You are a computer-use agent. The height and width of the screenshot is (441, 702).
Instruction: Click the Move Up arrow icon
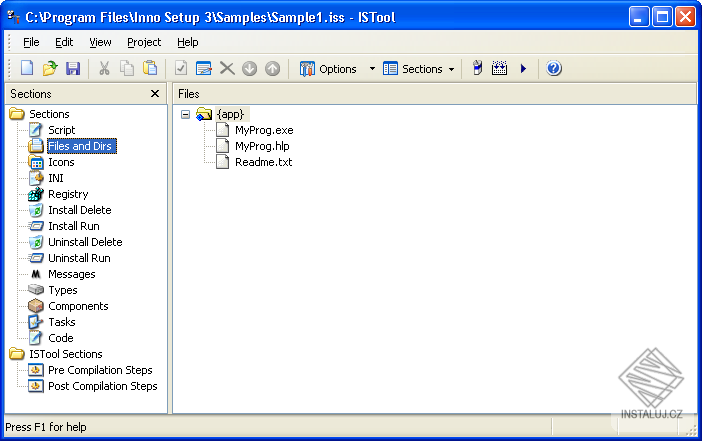click(272, 69)
